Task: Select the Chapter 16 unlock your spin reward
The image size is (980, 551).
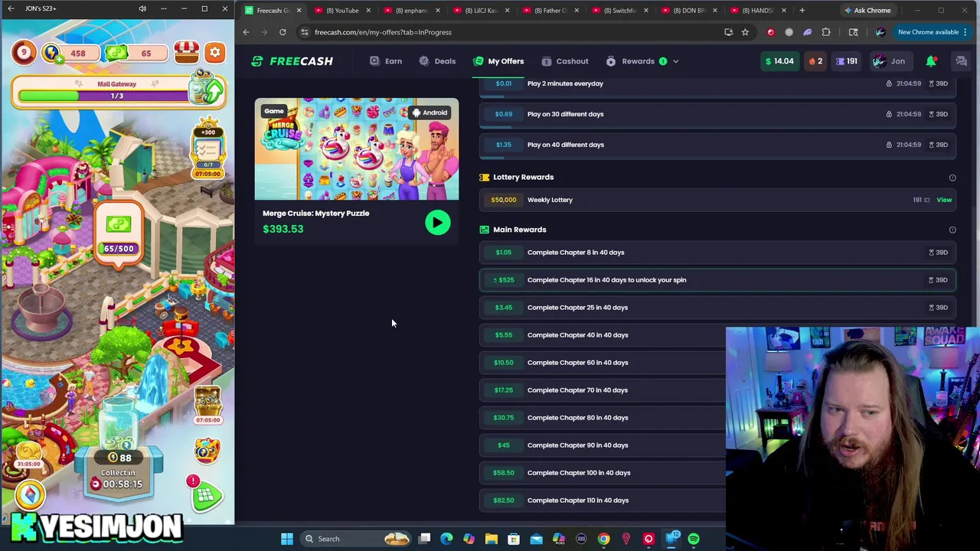Action: 717,279
